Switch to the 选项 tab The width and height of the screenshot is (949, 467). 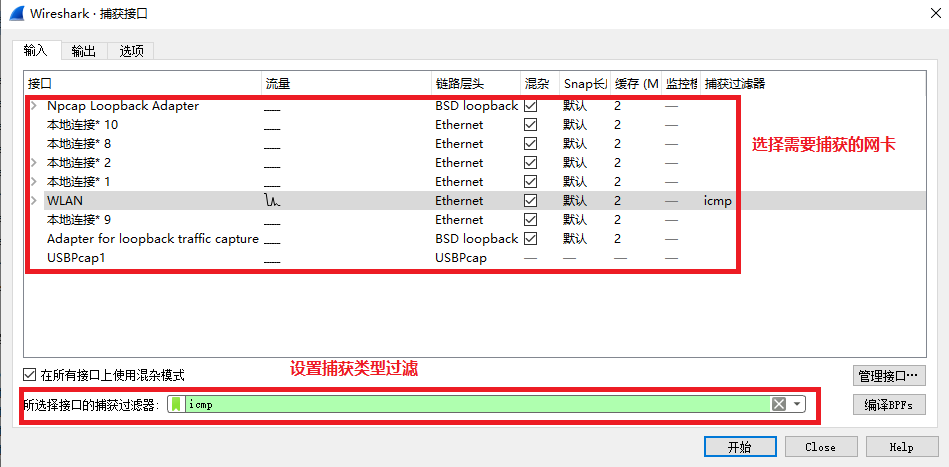(x=131, y=51)
